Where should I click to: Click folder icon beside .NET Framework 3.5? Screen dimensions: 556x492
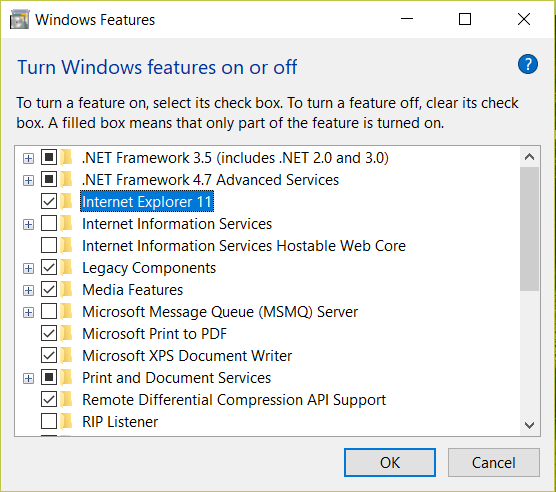pyautogui.click(x=66, y=157)
